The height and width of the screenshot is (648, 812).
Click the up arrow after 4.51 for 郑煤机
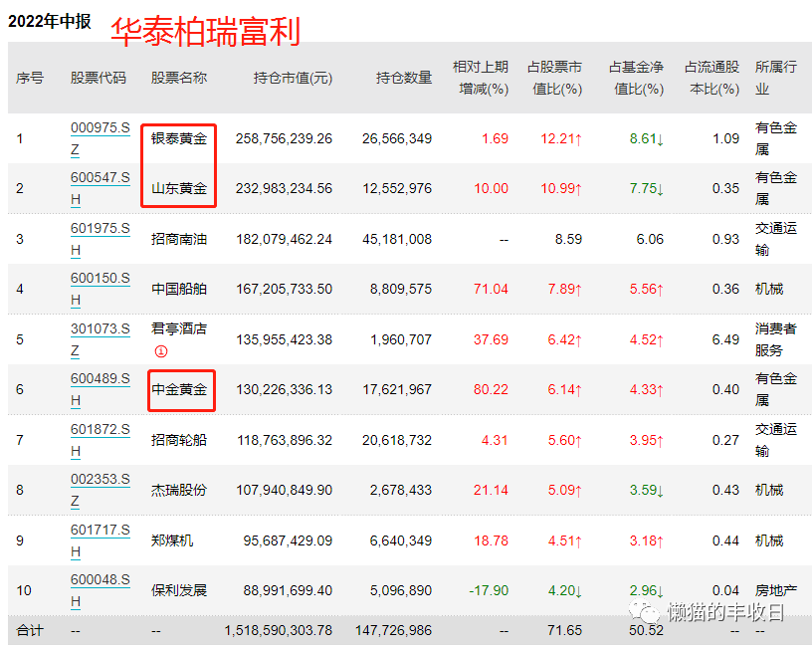click(x=578, y=540)
